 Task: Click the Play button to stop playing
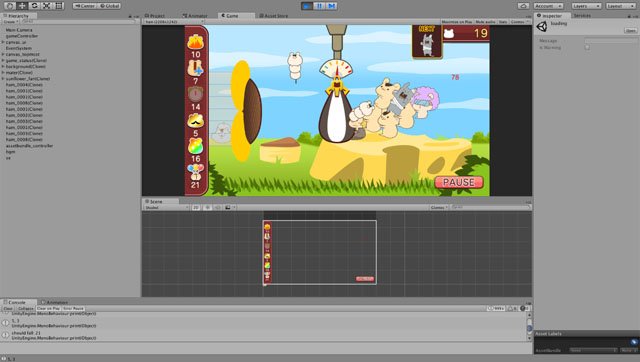[307, 6]
